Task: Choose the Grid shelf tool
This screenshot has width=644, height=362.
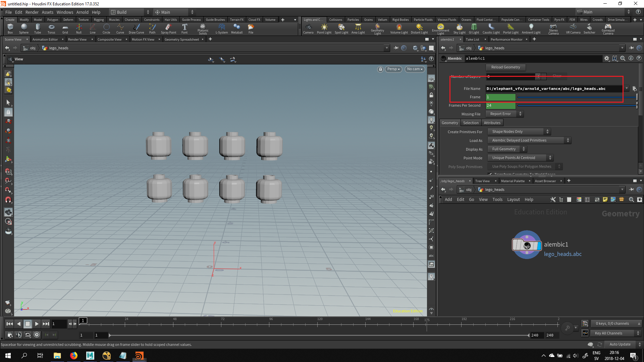Action: coord(65,29)
